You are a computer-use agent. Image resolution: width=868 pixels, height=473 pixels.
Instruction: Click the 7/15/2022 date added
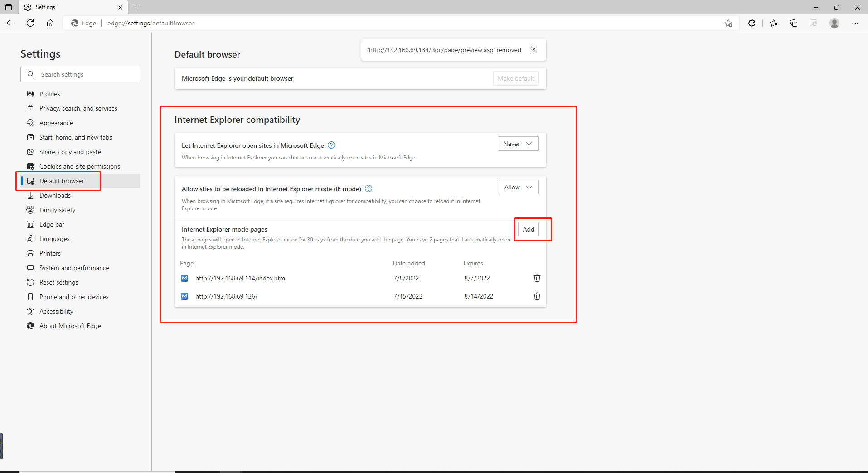click(408, 296)
